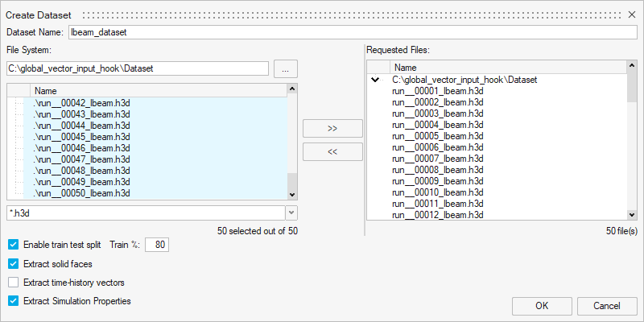Select .\run__00044_lbeam.h3d in File System
644x322 pixels.
click(82, 126)
